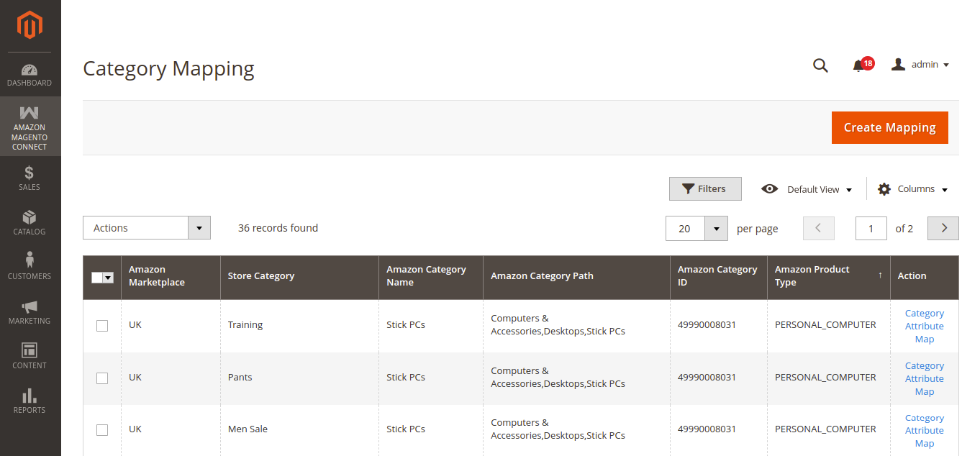Click the Magento logo
The height and width of the screenshot is (456, 980).
pyautogui.click(x=30, y=26)
